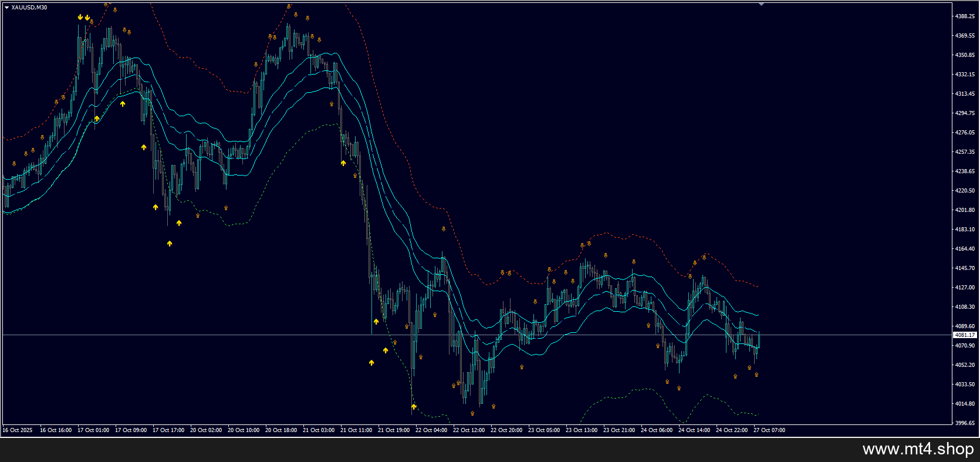Click the current price label 4081.17
The width and height of the screenshot is (980, 462).
coord(965,335)
